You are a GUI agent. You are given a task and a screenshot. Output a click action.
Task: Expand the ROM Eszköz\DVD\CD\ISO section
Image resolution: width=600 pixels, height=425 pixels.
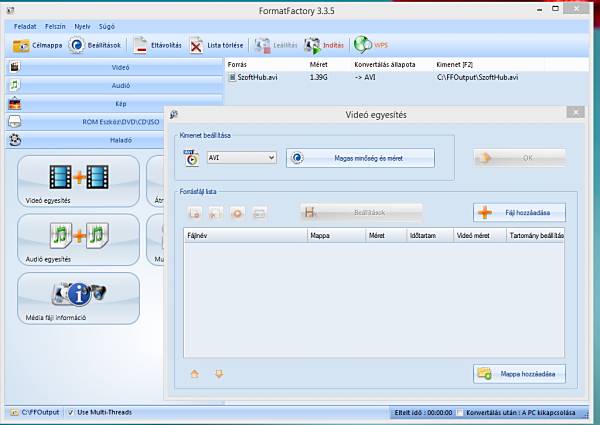[120, 122]
